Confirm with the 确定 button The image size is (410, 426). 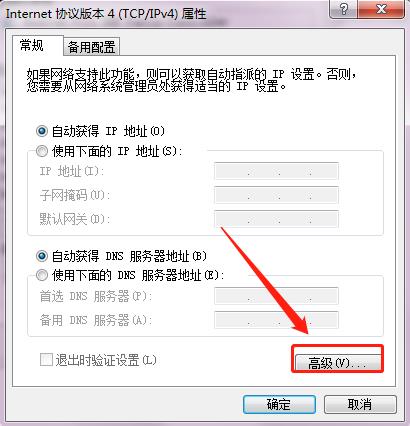(x=279, y=404)
